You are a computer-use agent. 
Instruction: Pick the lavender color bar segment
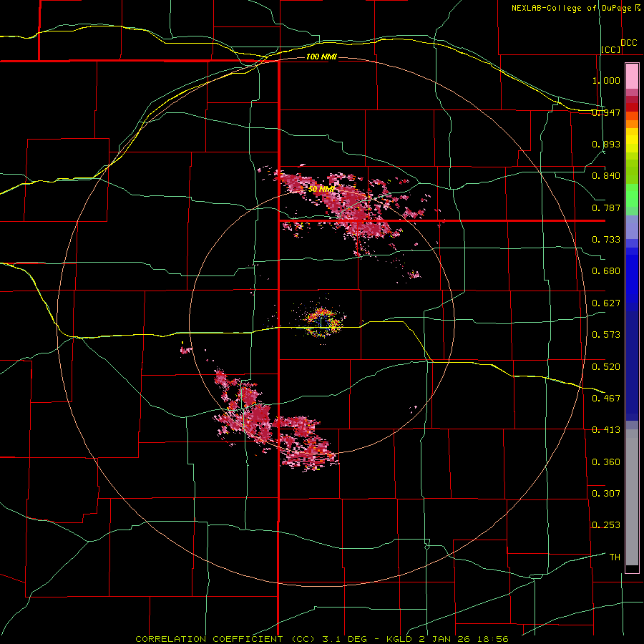point(632,227)
